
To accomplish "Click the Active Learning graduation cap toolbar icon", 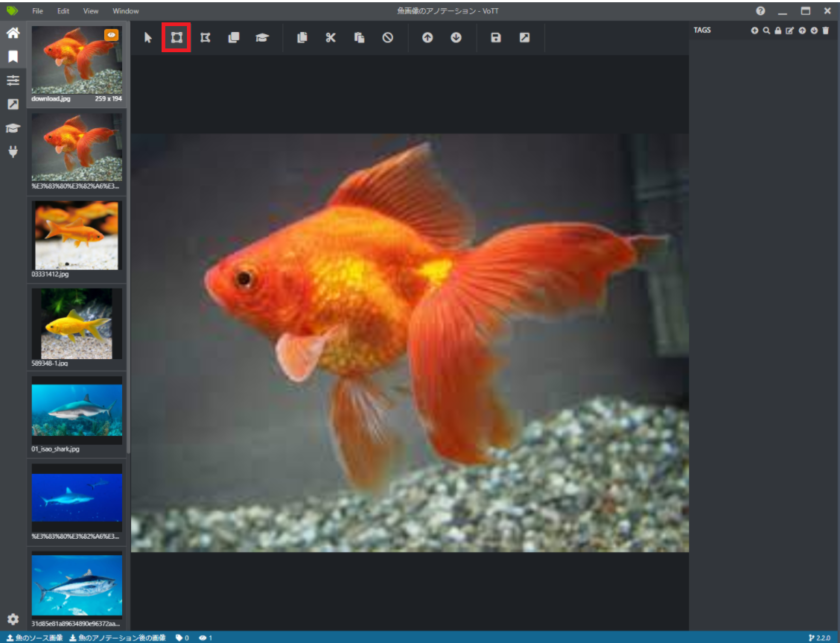I will tap(262, 38).
